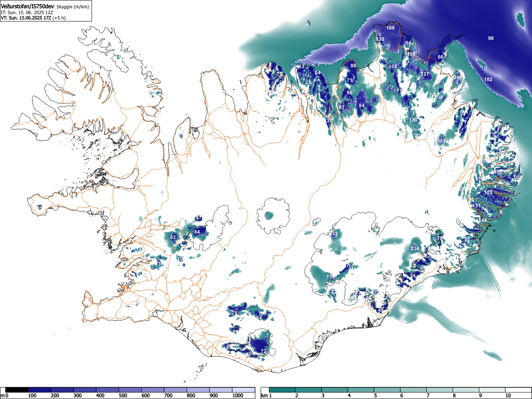532x399 pixels.
Task: Click the 234 value on the glacier
Action: (x=414, y=248)
